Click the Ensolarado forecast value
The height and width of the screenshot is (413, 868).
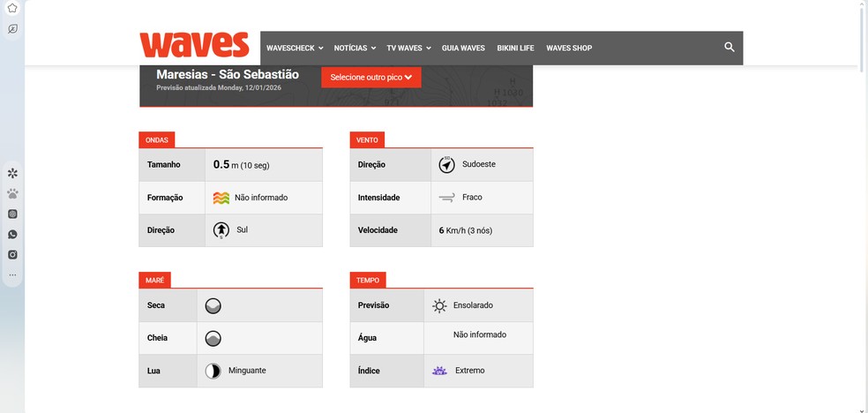[473, 305]
